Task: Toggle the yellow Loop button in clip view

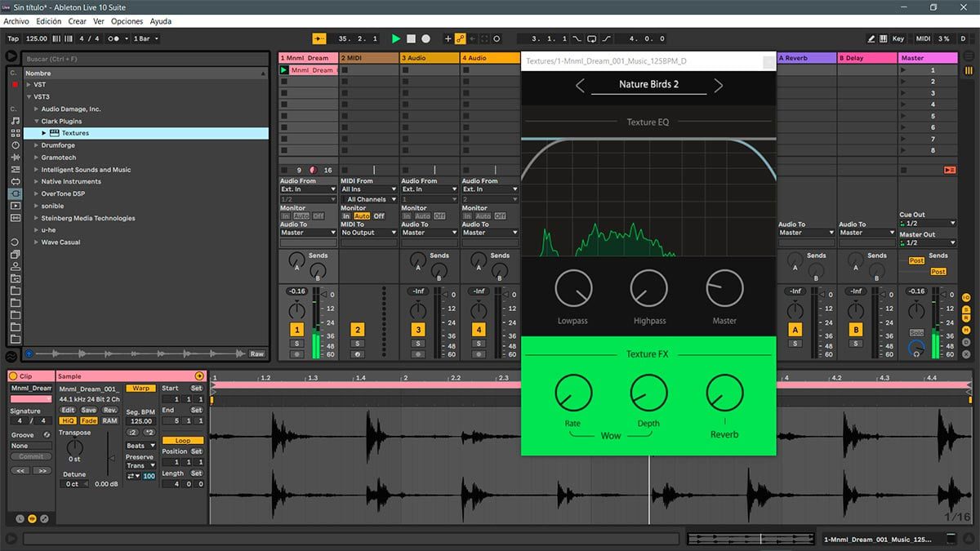Action: pyautogui.click(x=182, y=441)
